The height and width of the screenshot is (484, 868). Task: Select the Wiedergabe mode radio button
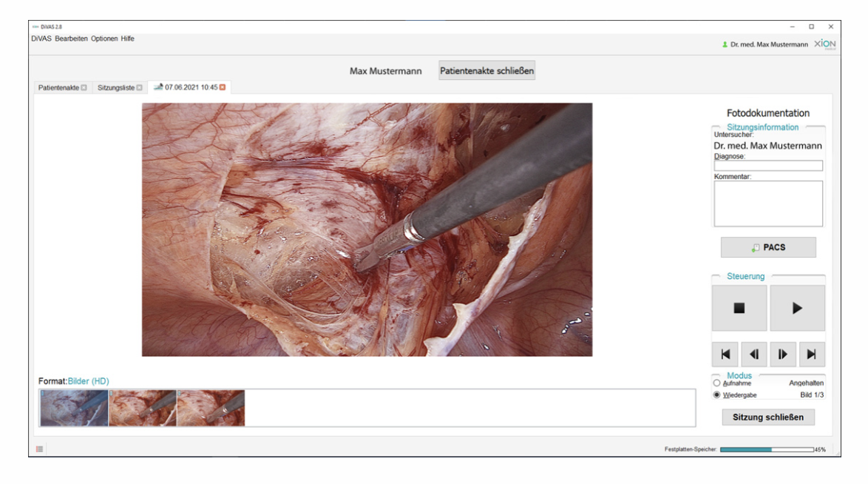tap(717, 394)
